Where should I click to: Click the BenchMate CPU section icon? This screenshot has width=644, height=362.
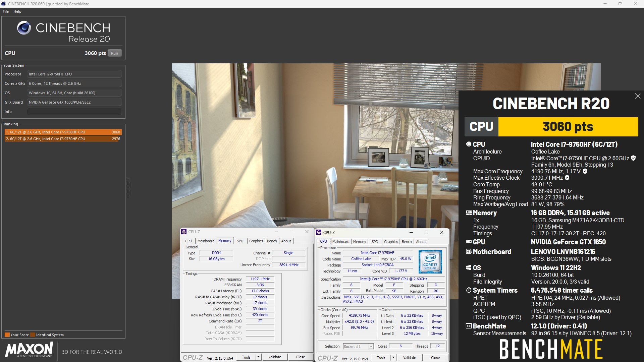coord(469,144)
